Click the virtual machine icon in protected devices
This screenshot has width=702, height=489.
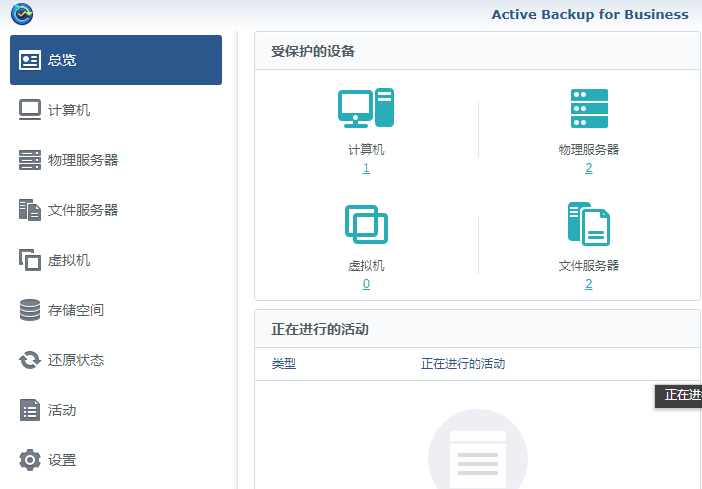tap(366, 224)
